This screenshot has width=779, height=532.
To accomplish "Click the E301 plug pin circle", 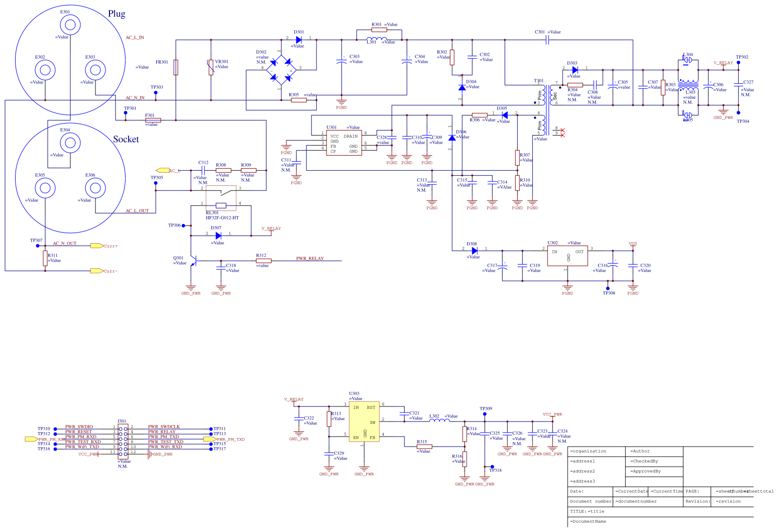I will pos(70,25).
